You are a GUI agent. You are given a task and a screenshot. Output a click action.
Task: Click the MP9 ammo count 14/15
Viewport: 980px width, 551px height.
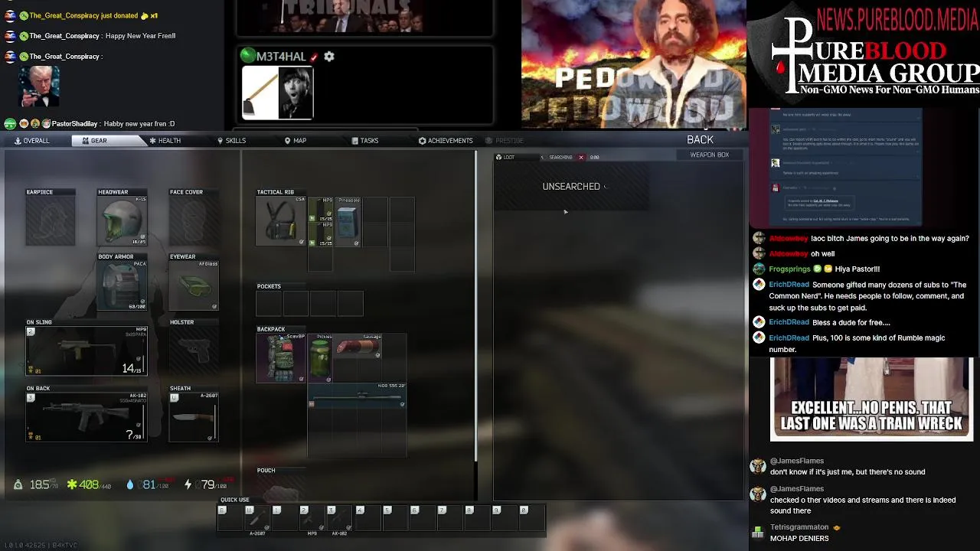tap(132, 369)
